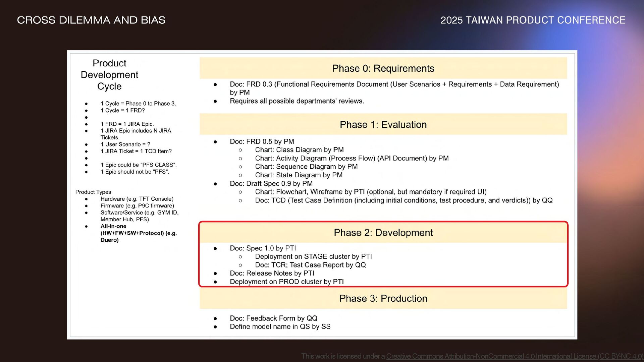Click '1 JIRA Ticket = 1 TCD Item?' bullet
This screenshot has height=362, width=644.
136,151
